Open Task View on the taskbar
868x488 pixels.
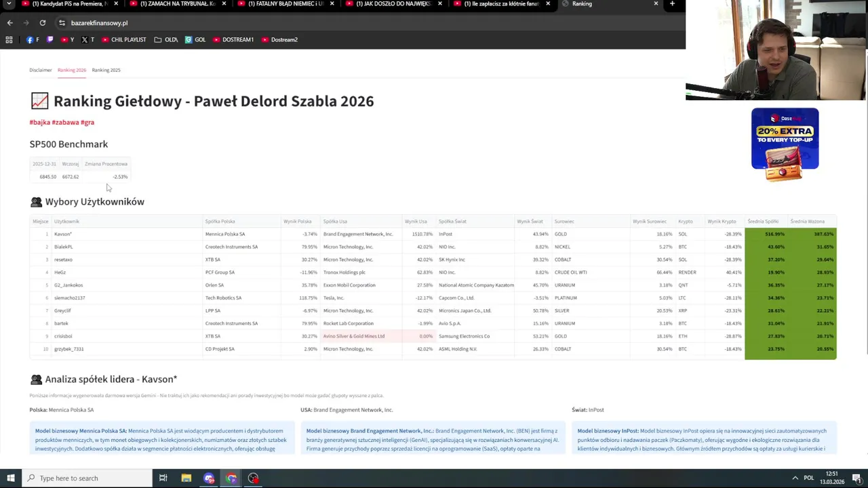[x=163, y=479]
